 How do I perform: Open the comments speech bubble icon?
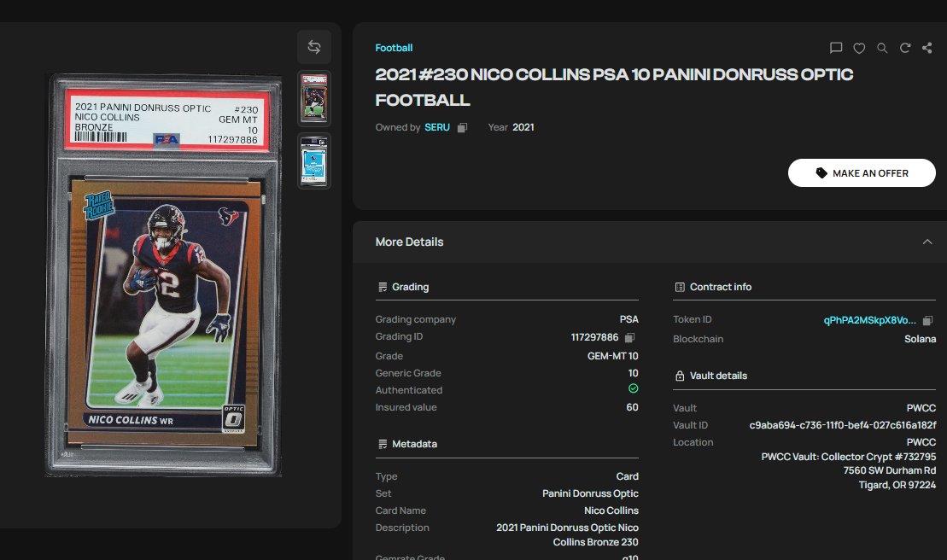tap(836, 48)
